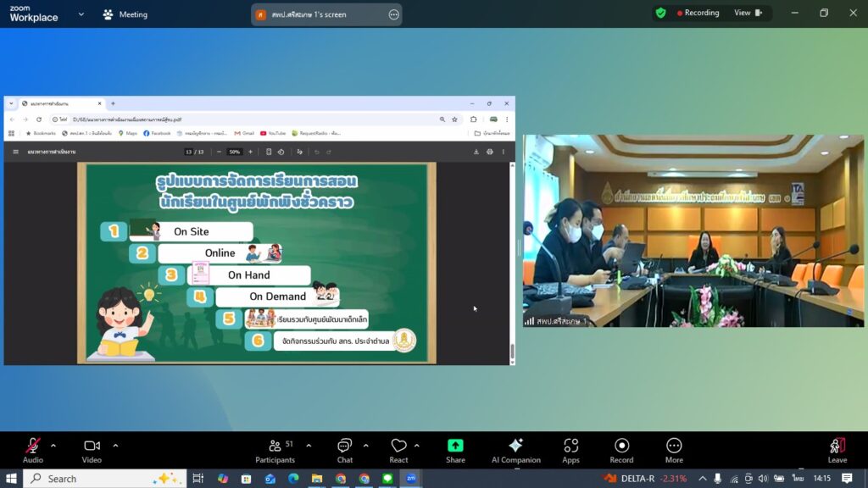The height and width of the screenshot is (488, 868).
Task: Open shared screen options ellipsis
Action: (x=393, y=14)
